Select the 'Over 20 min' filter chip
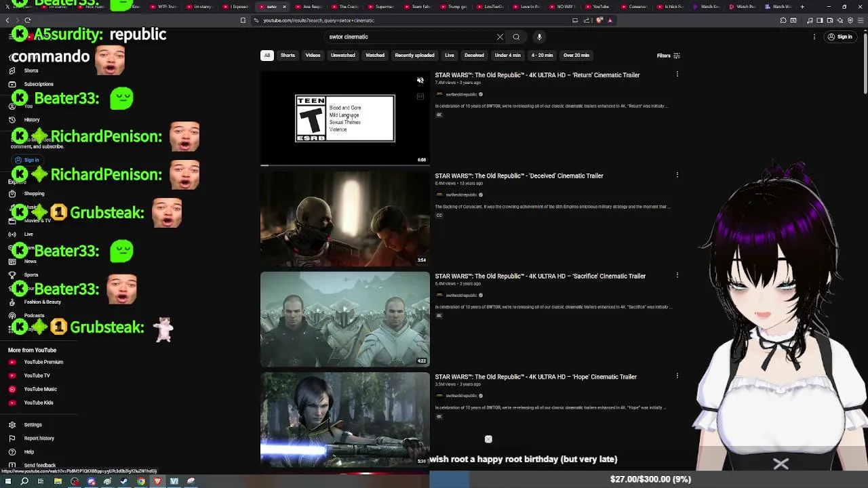 tap(576, 56)
